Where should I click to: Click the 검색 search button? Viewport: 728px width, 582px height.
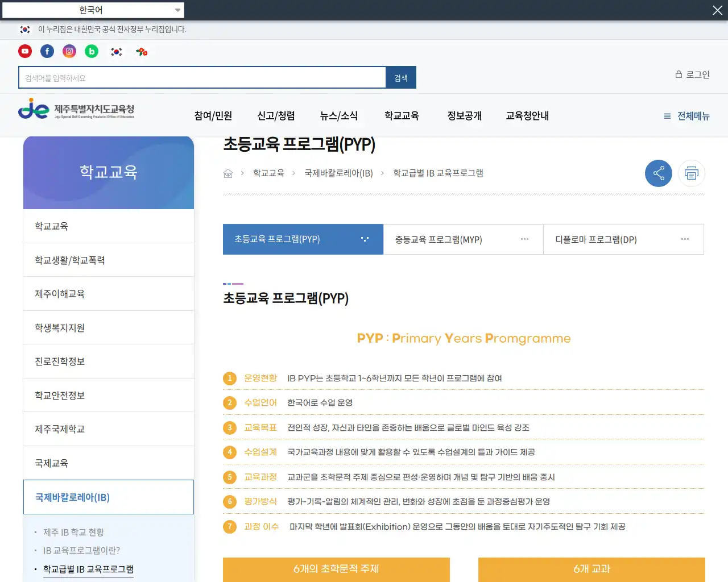click(401, 78)
